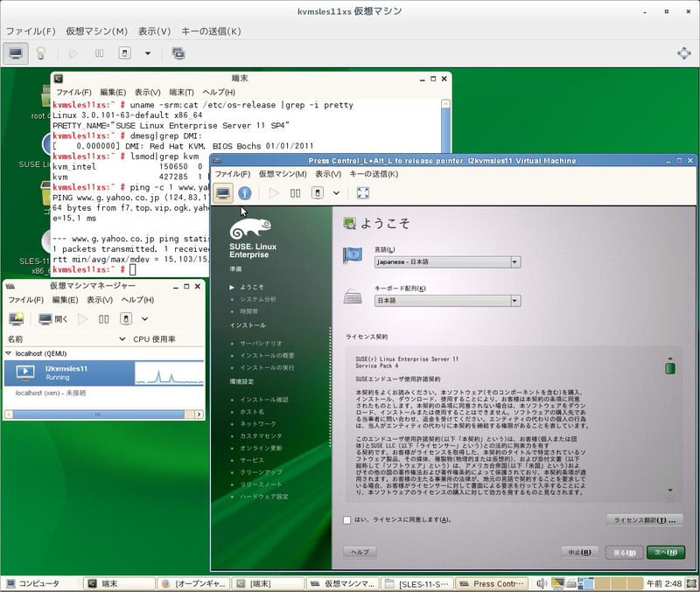This screenshot has width=700, height=592.
Task: Click VM manager horizontal scrollbar
Action: [x=98, y=414]
